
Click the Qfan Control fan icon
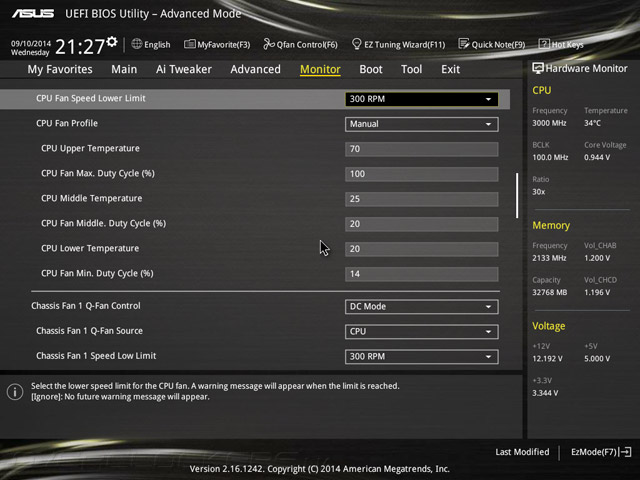point(269,44)
